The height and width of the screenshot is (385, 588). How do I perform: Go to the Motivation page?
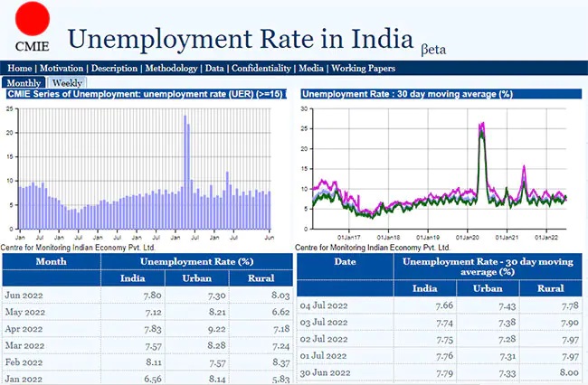[62, 68]
